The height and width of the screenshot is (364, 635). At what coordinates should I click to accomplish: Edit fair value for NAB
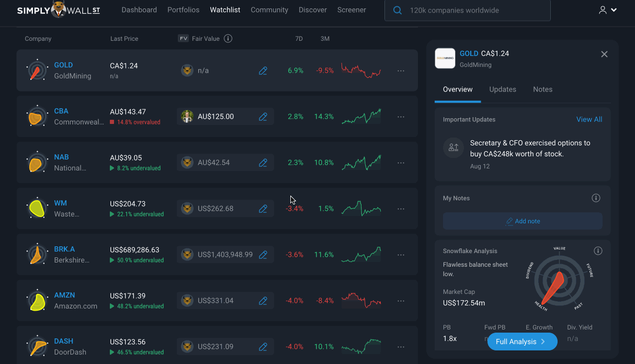(x=263, y=163)
